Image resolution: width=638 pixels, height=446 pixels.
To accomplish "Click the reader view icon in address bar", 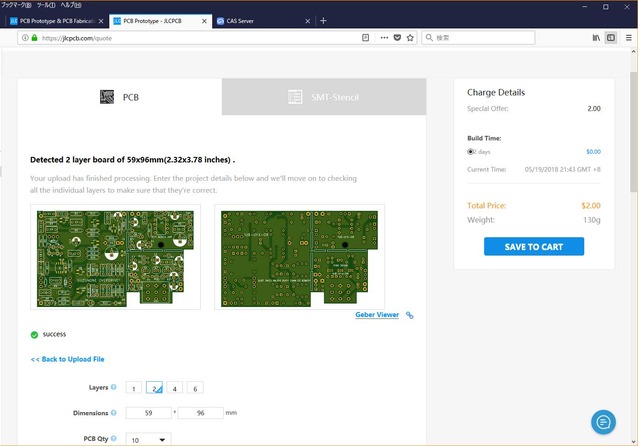I will [365, 38].
